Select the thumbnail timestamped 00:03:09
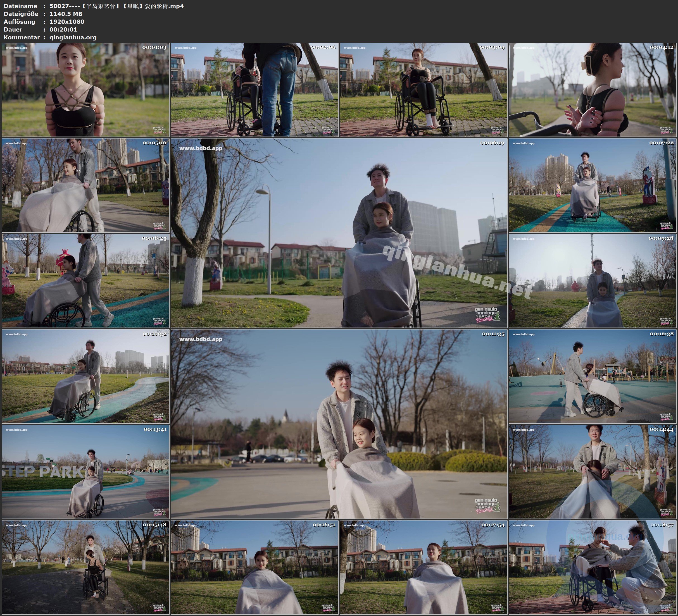 click(423, 90)
